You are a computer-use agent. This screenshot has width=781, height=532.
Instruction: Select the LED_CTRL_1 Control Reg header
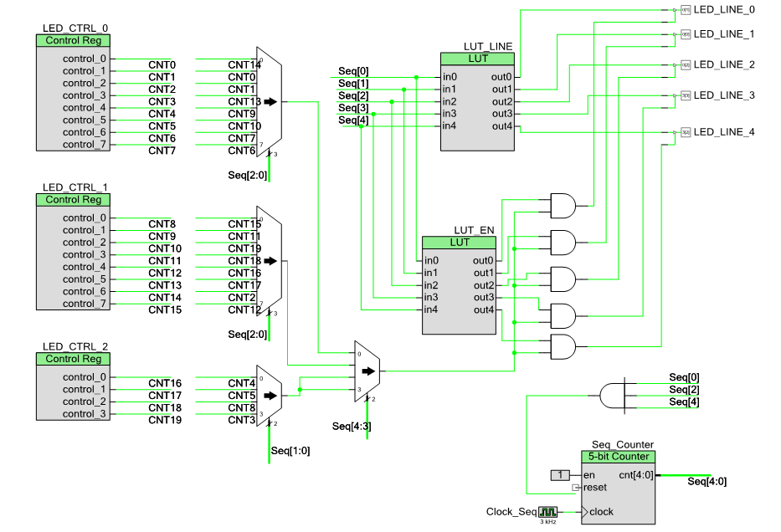tap(73, 200)
